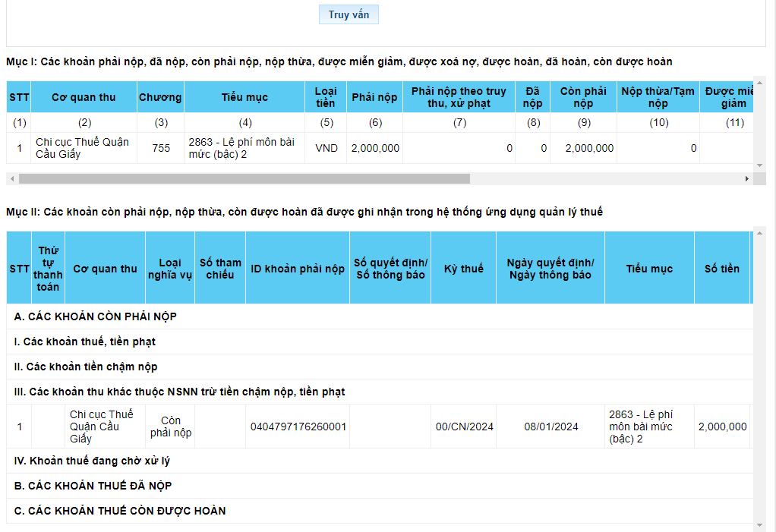Click the Chương column header

click(x=160, y=97)
